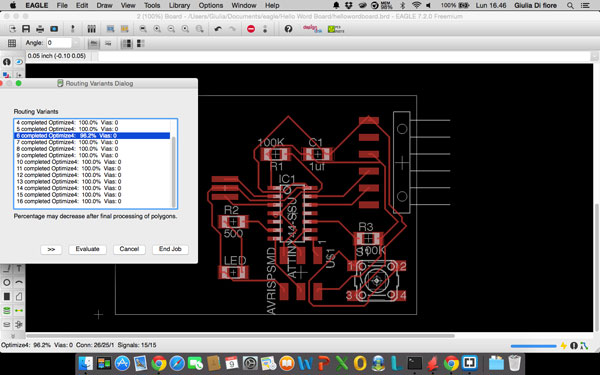Click the Angle value input field
600x375 pixels.
[59, 43]
